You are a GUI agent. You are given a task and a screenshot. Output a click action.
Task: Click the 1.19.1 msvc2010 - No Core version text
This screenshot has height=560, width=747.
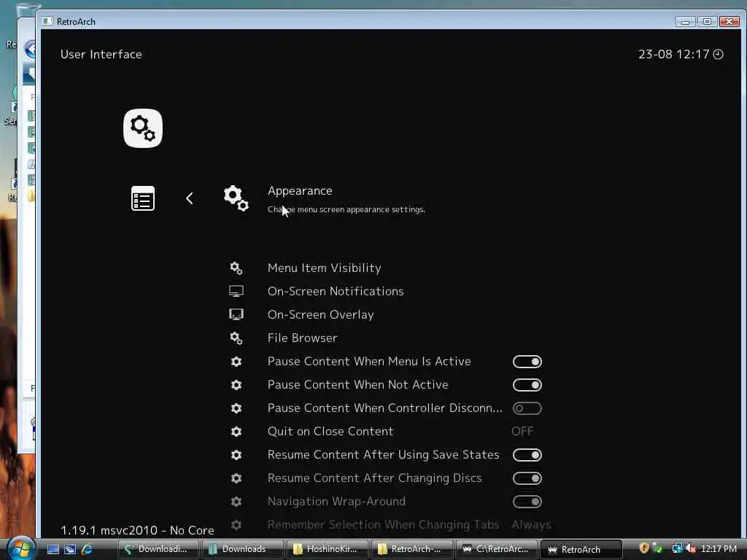pyautogui.click(x=137, y=531)
